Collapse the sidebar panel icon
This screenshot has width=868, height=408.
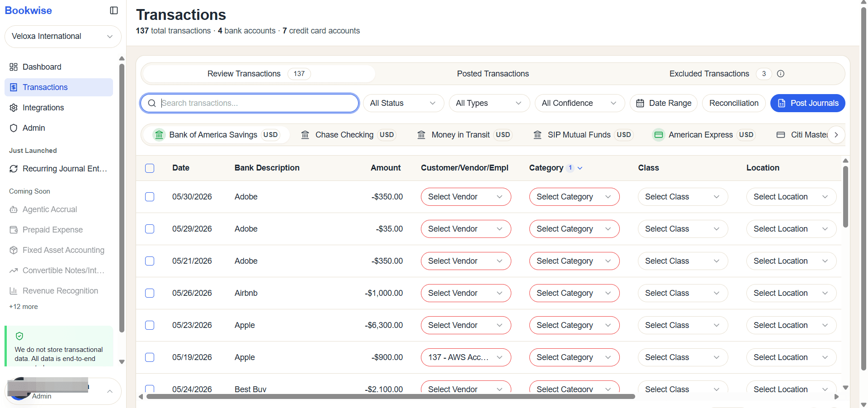114,10
